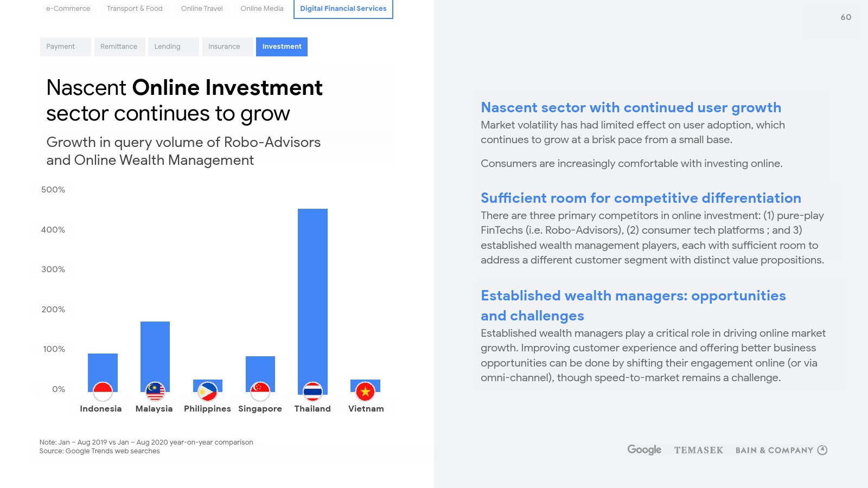Choose the Remittance sub-tab
868x488 pixels.
point(119,47)
